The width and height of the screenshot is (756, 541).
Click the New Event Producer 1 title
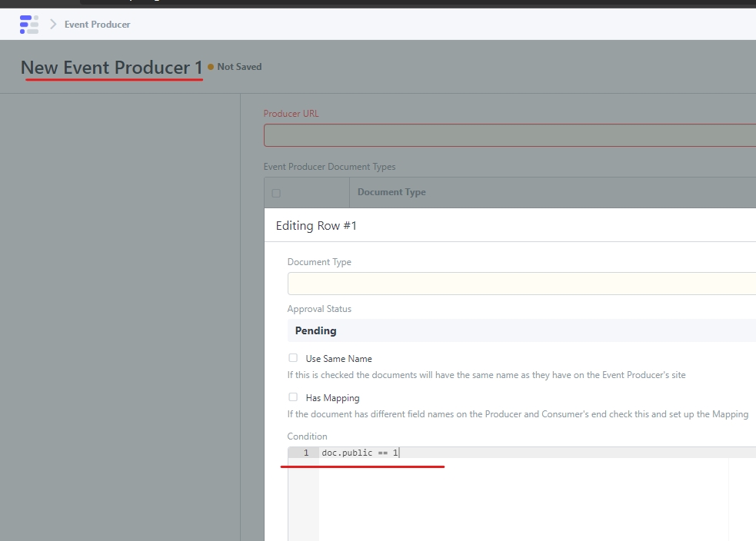tap(112, 68)
